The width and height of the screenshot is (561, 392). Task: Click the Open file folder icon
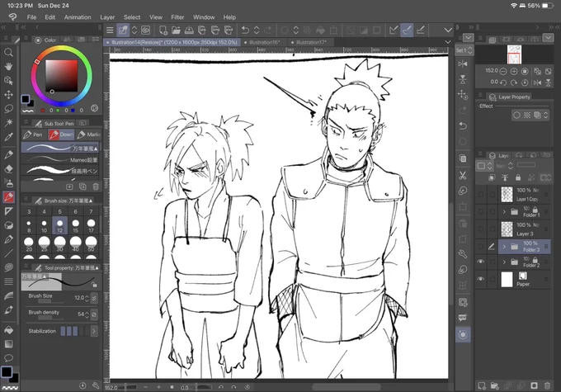(176, 30)
